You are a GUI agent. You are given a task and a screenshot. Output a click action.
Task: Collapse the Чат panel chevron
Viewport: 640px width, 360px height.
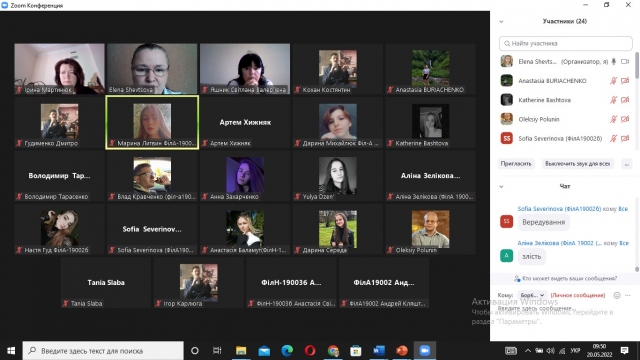pos(501,187)
